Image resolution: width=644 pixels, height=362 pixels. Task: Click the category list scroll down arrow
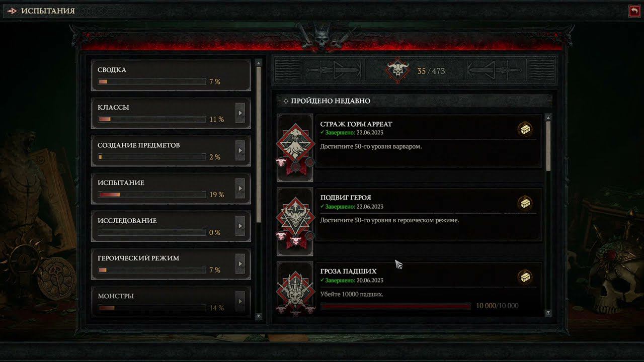pos(259,316)
